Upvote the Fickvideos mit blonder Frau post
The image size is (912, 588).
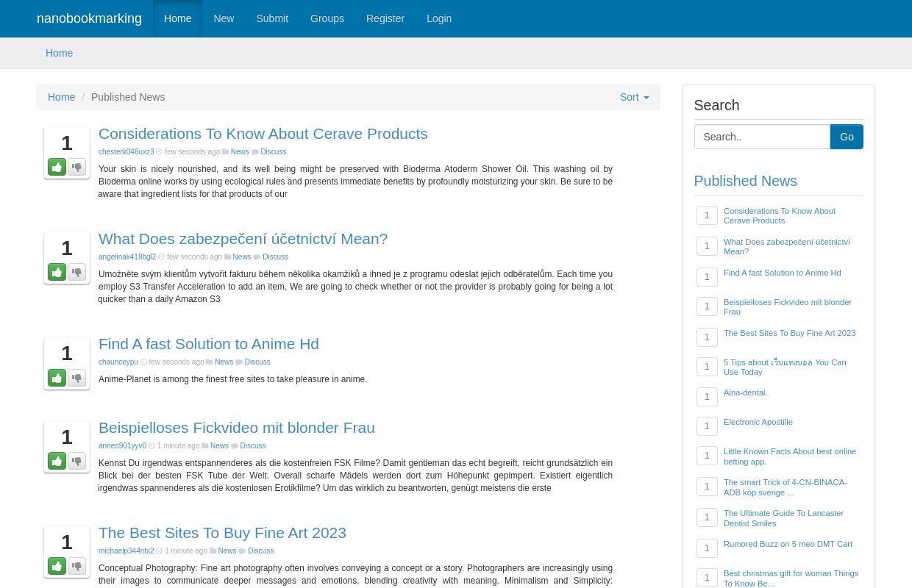tap(57, 461)
